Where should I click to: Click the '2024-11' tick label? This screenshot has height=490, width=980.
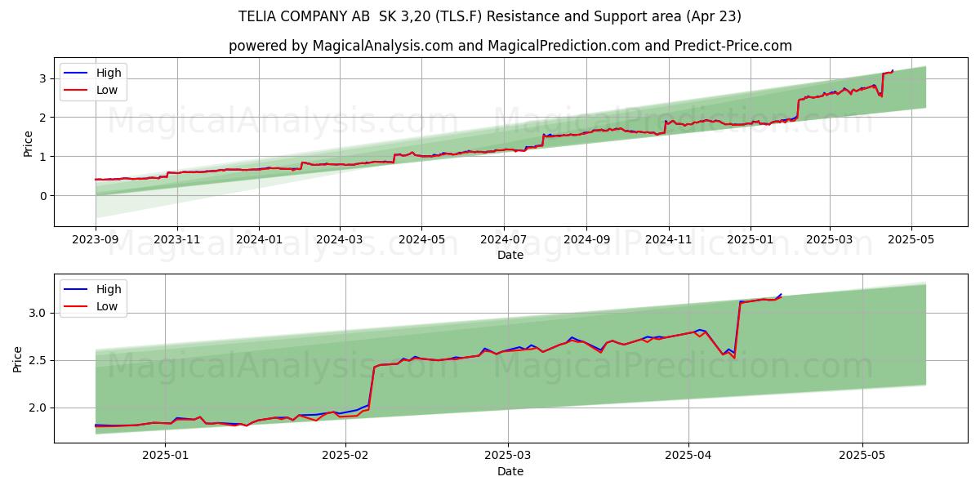(668, 240)
